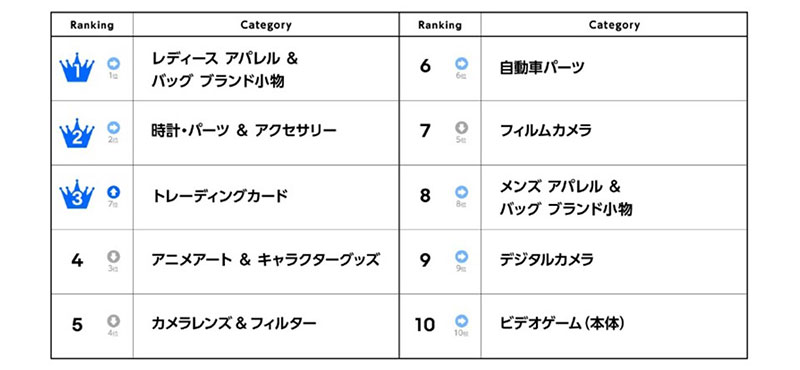Click the right Category column header
800x370 pixels.
(614, 25)
